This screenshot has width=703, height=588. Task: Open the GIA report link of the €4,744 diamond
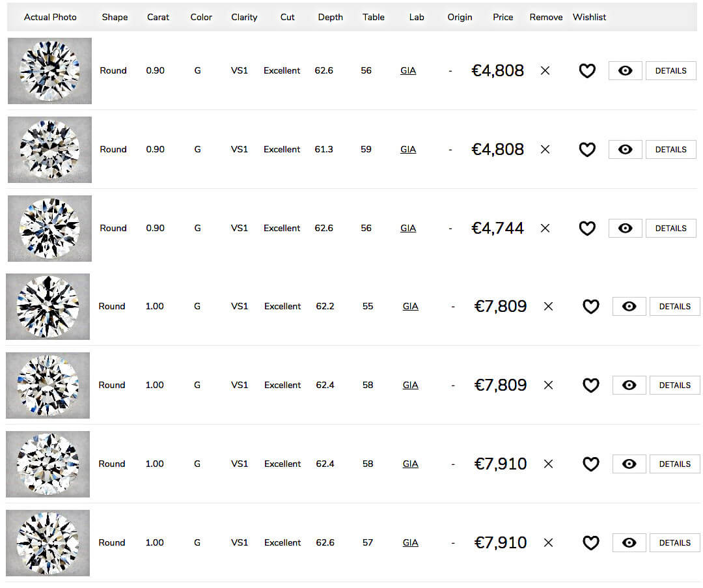pyautogui.click(x=408, y=229)
